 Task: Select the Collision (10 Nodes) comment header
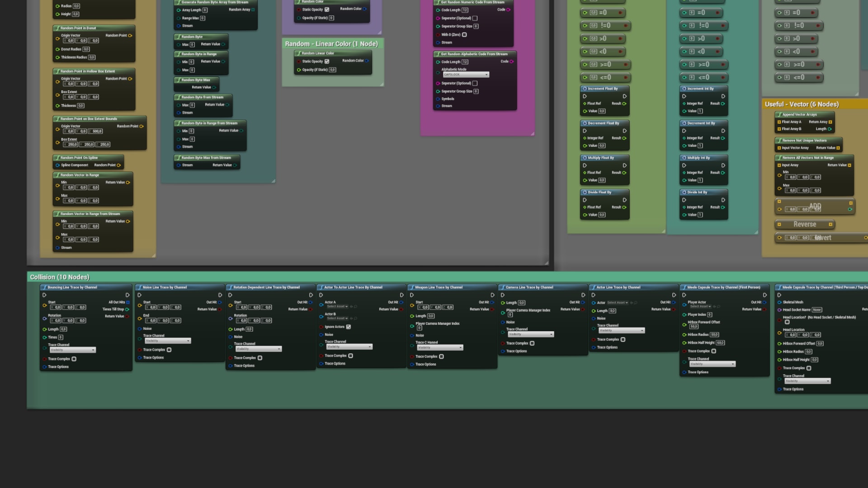click(59, 277)
